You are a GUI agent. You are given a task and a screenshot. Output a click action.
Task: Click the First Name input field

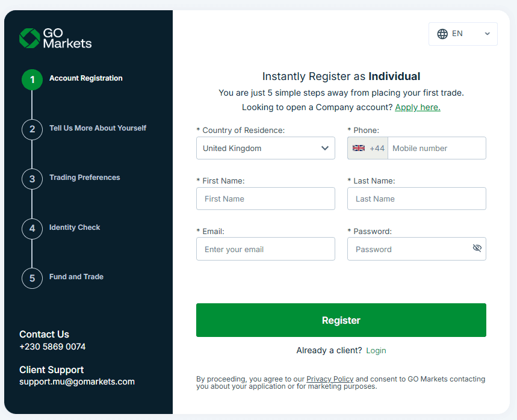[265, 199]
